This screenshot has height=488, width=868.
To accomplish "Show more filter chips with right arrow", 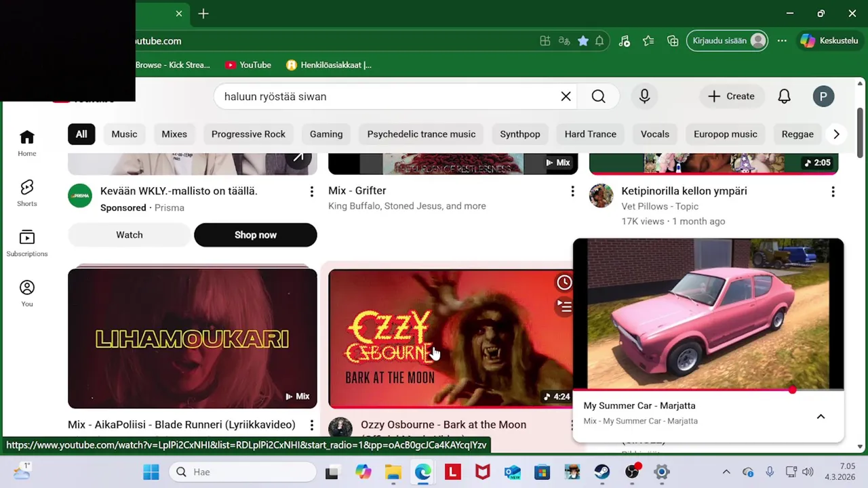I will (836, 134).
